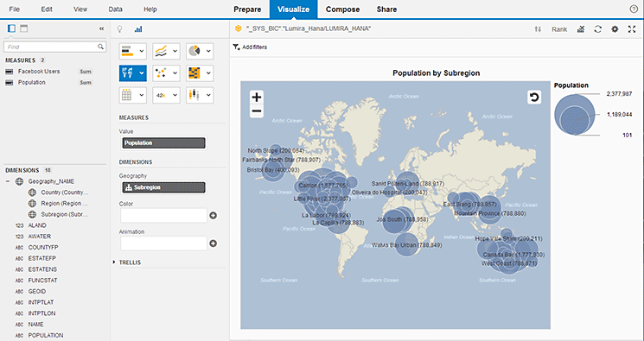Open the pie chart type dropdown
The height and width of the screenshot is (341, 644).
(x=200, y=51)
